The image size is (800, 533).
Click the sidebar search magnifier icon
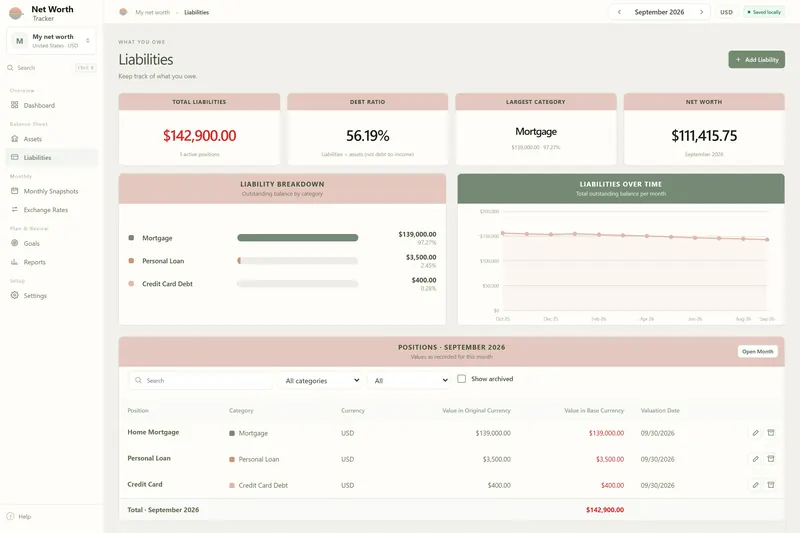pos(10,67)
